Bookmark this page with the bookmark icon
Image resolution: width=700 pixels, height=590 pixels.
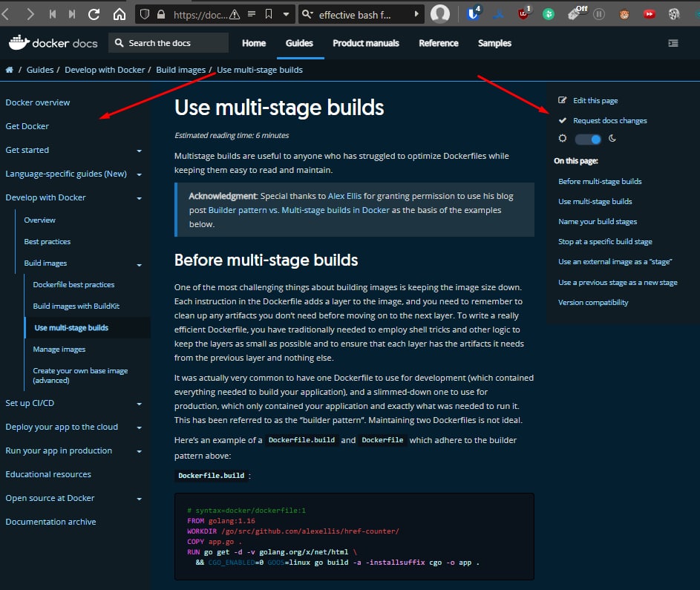coord(269,14)
